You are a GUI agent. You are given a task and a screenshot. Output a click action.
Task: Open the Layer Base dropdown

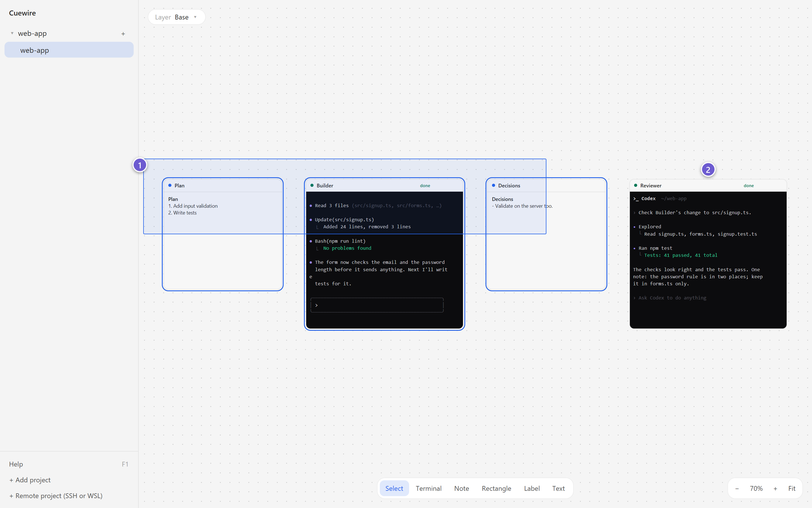coord(176,17)
